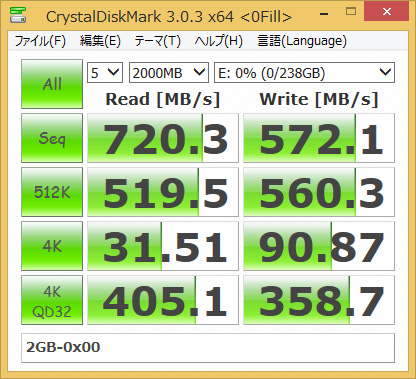Open the 言語(Language) menu
Viewport: 416px width, 379px height.
point(302,41)
